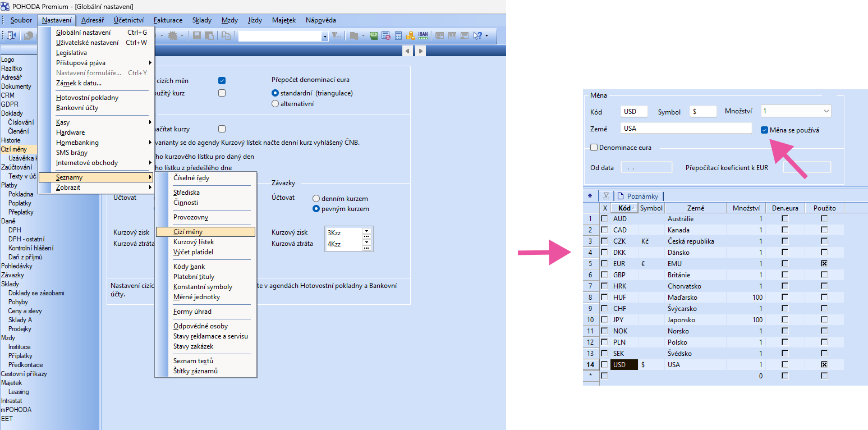Click the POHODA app icon in title bar
Viewport: 868px width, 430px height.
coord(6,6)
